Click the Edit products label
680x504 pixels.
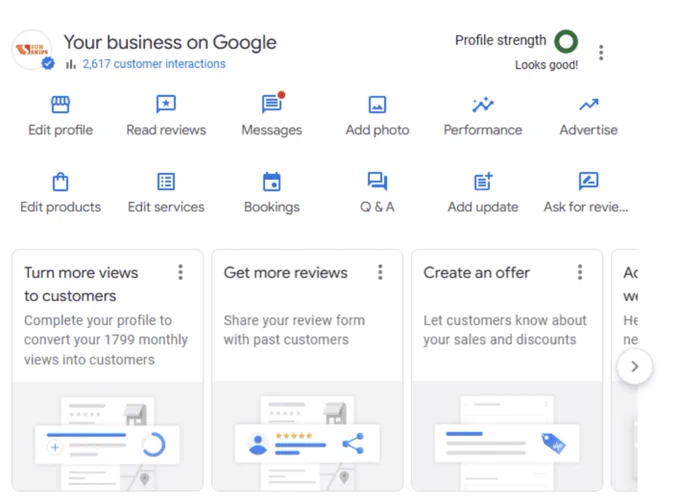pyautogui.click(x=60, y=207)
